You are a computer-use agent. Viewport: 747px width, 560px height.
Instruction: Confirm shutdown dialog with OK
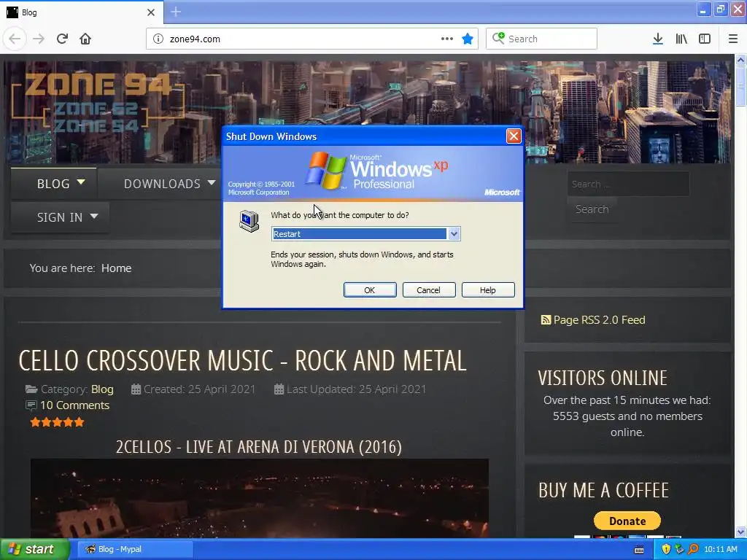pos(370,290)
